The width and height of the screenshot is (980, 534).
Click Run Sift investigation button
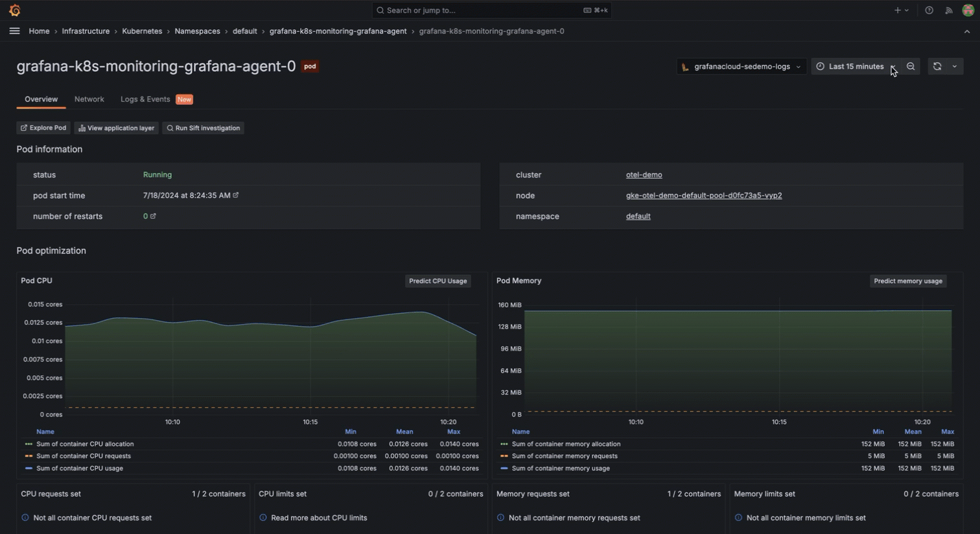(x=203, y=128)
